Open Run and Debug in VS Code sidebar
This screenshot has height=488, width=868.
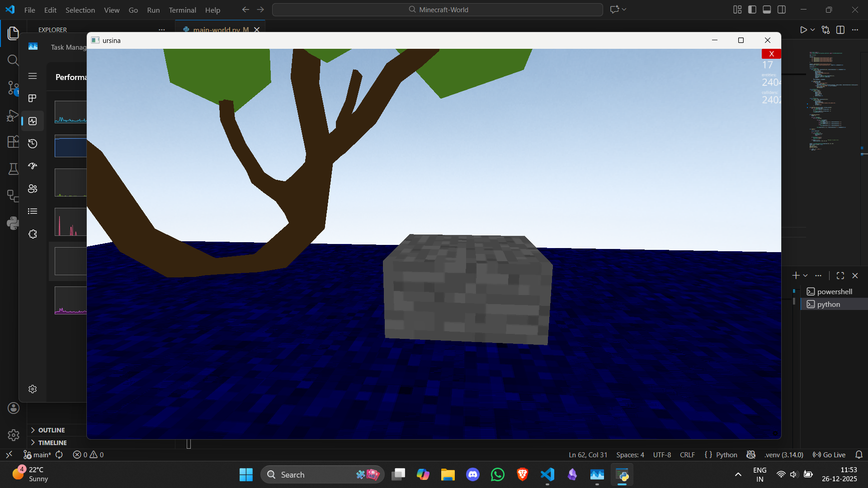coord(13,116)
